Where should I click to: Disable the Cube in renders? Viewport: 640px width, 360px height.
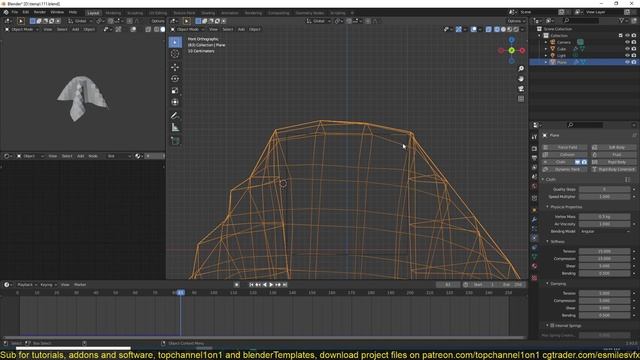tap(634, 49)
